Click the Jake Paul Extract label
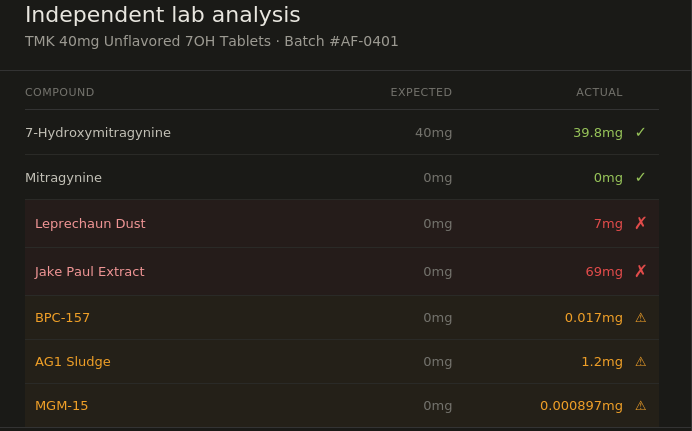Image resolution: width=692 pixels, height=431 pixels. coord(90,271)
